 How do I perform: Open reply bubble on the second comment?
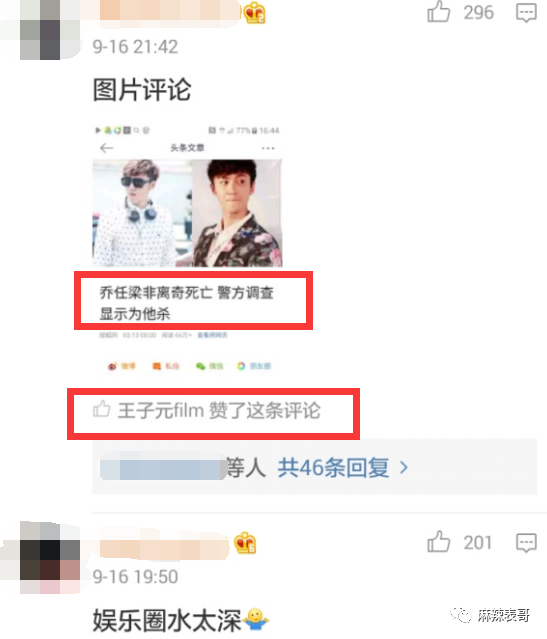tap(526, 543)
